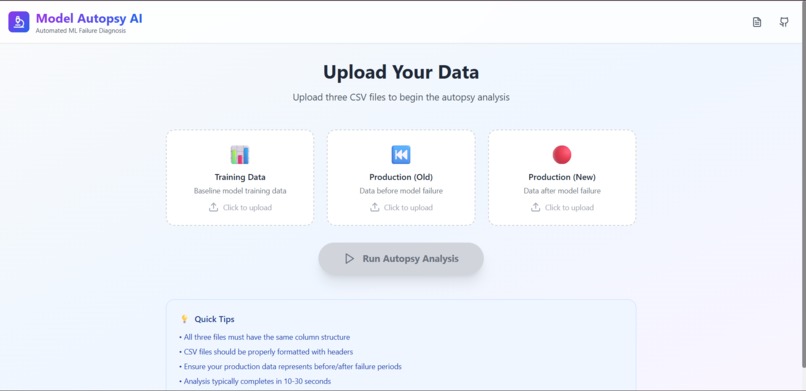Open the documentation file icon in header
Viewport: 806px width, 391px height.
click(757, 22)
